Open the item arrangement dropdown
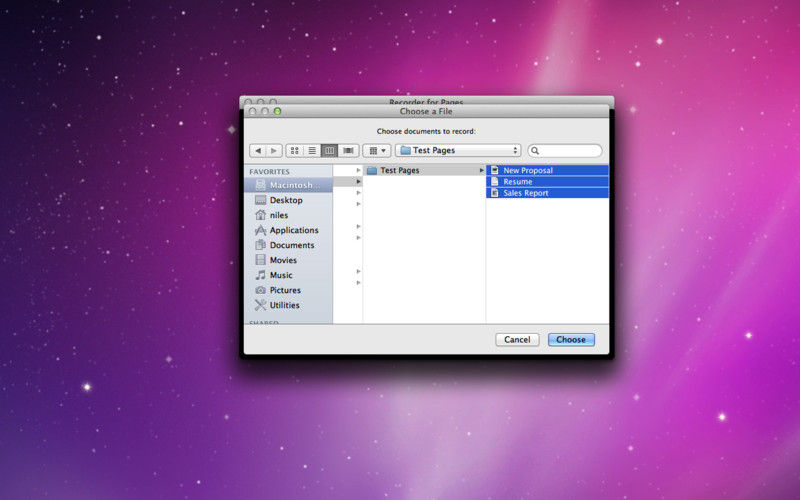Image resolution: width=800 pixels, height=500 pixels. tap(377, 151)
